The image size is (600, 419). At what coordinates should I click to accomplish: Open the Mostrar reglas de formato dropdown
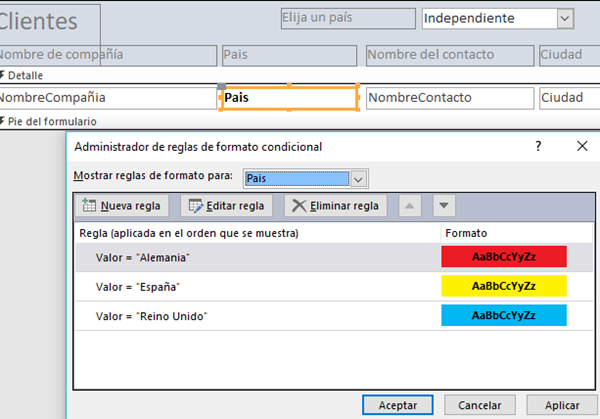[359, 178]
